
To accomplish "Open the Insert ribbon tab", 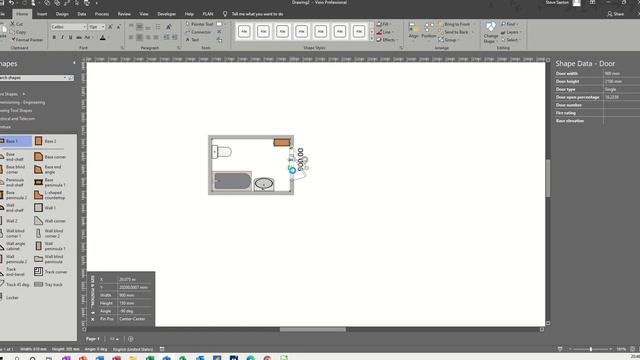I will (42, 14).
